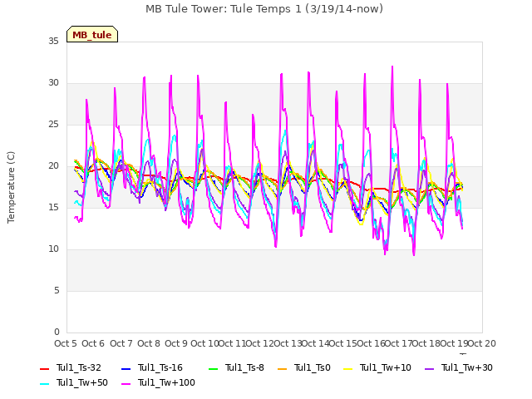The width and height of the screenshot is (532, 399).
Task: Click the 35 y-axis tick label
Action: (x=53, y=42)
